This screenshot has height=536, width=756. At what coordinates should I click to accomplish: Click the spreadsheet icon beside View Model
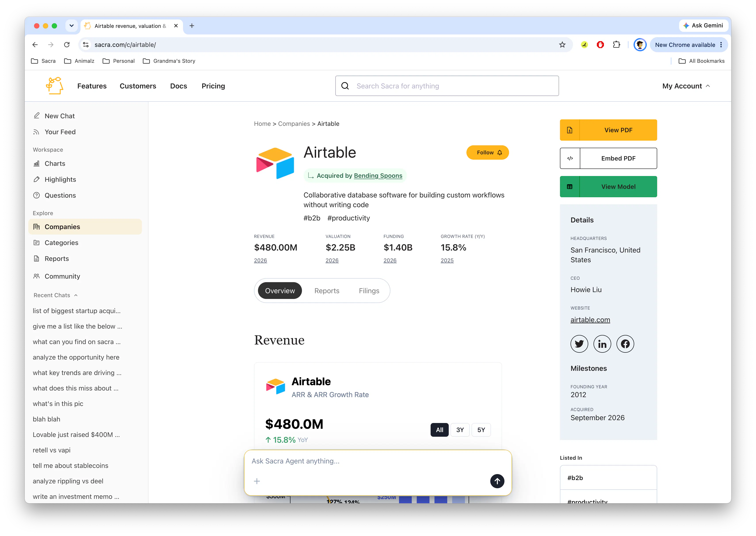[x=570, y=187]
